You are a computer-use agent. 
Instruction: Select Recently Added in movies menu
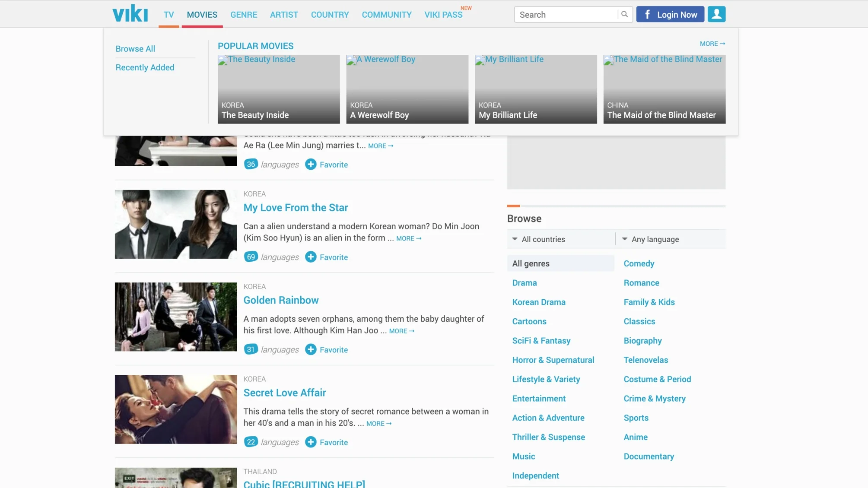pos(145,67)
